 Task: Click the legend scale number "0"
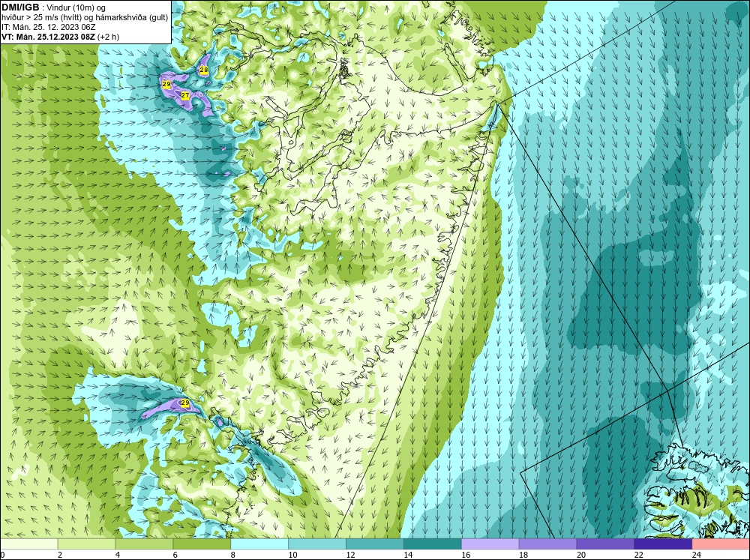[x=2, y=555]
